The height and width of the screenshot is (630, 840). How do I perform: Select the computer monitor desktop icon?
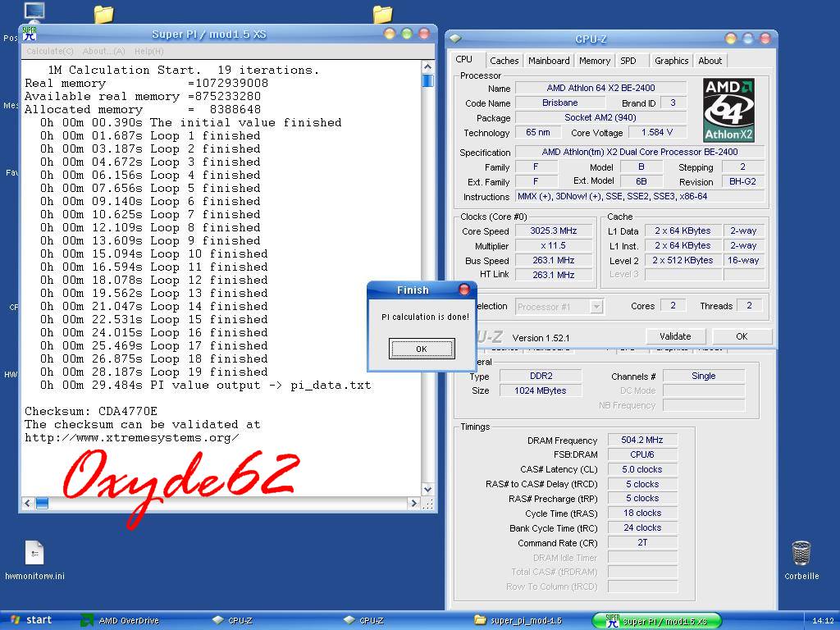point(34,11)
